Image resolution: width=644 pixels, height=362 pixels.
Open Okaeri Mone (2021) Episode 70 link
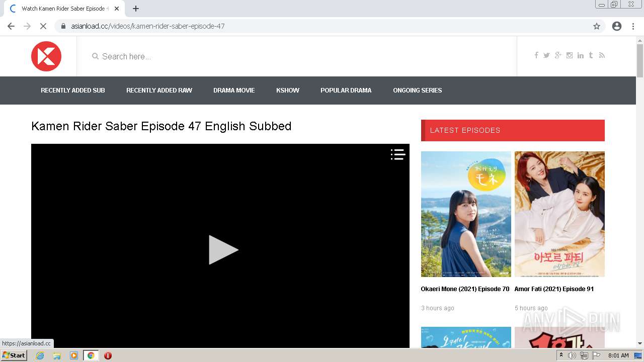[x=465, y=289]
